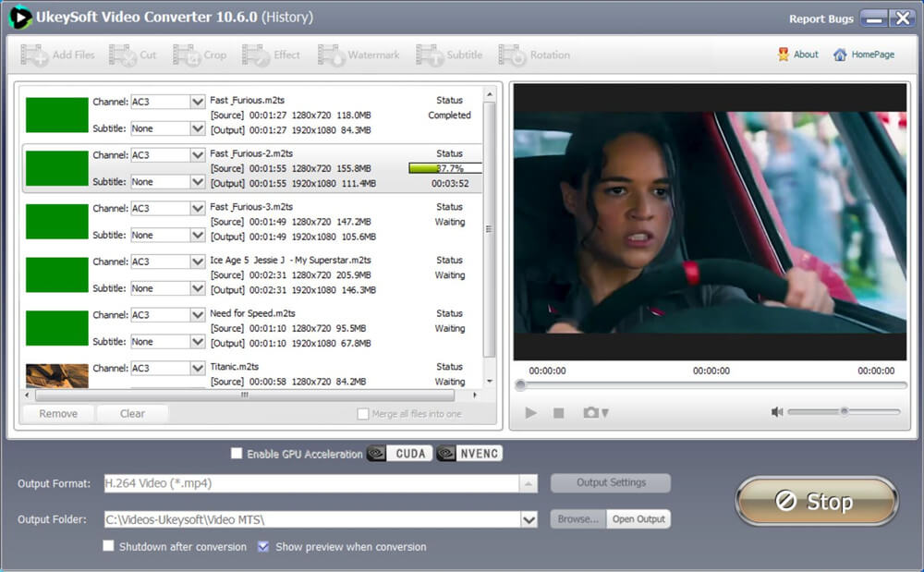Select file name Need for Speed.m2ts
The height and width of the screenshot is (572, 924).
252,313
